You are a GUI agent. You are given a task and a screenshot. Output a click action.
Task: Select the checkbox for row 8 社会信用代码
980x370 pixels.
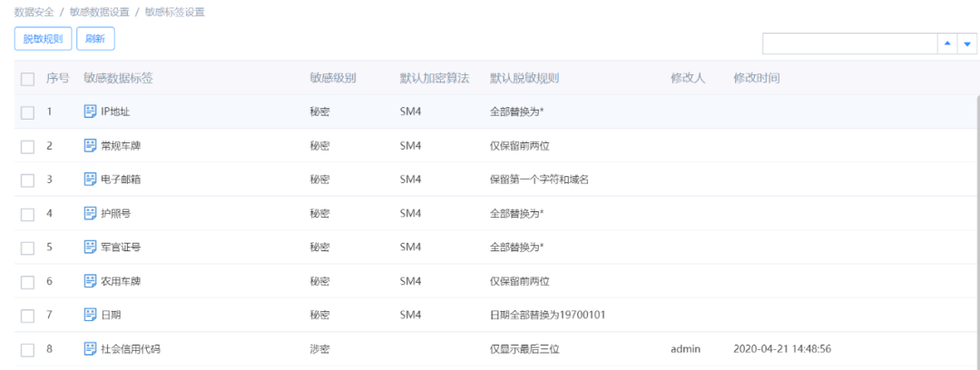pyautogui.click(x=27, y=350)
